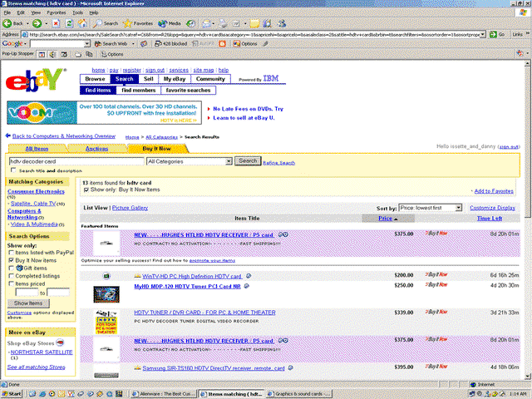Sort by the Time Left column header

pos(490,219)
